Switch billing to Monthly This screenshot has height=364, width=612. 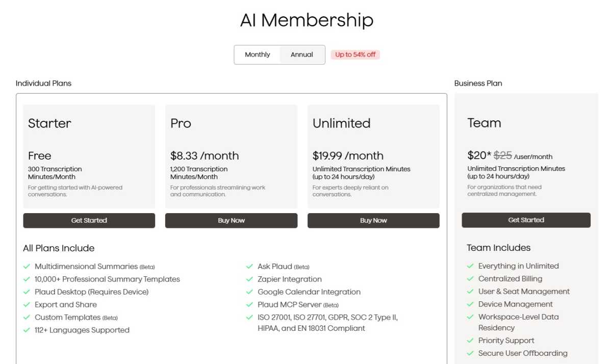click(258, 55)
